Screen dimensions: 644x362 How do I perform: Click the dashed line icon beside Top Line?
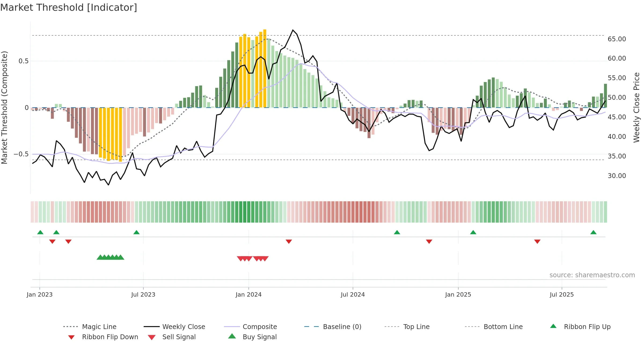(x=392, y=327)
